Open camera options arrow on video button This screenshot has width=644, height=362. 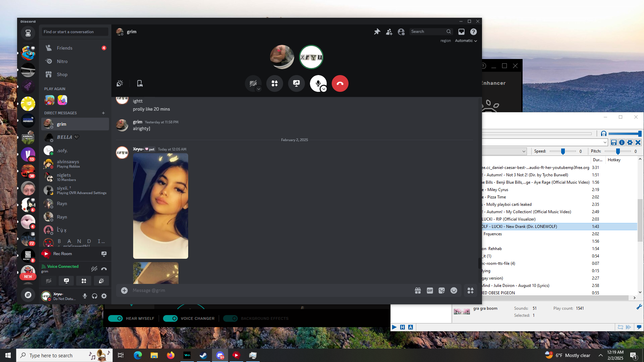tap(259, 89)
